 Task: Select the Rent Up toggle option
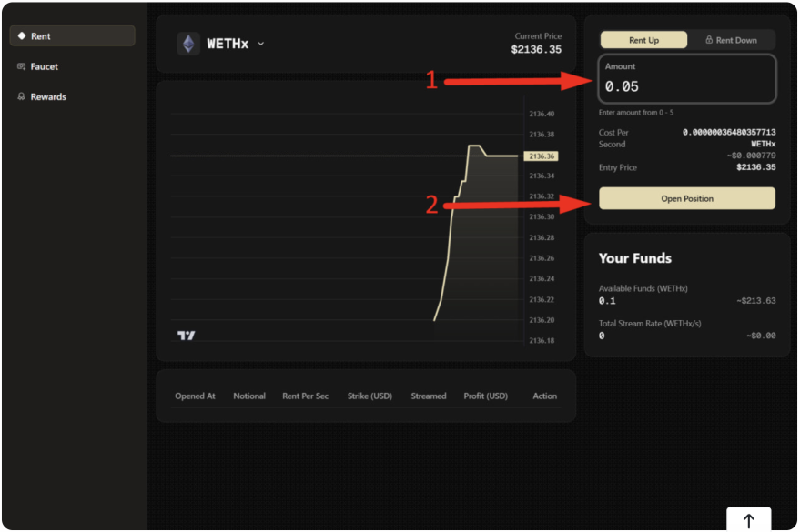click(x=643, y=40)
